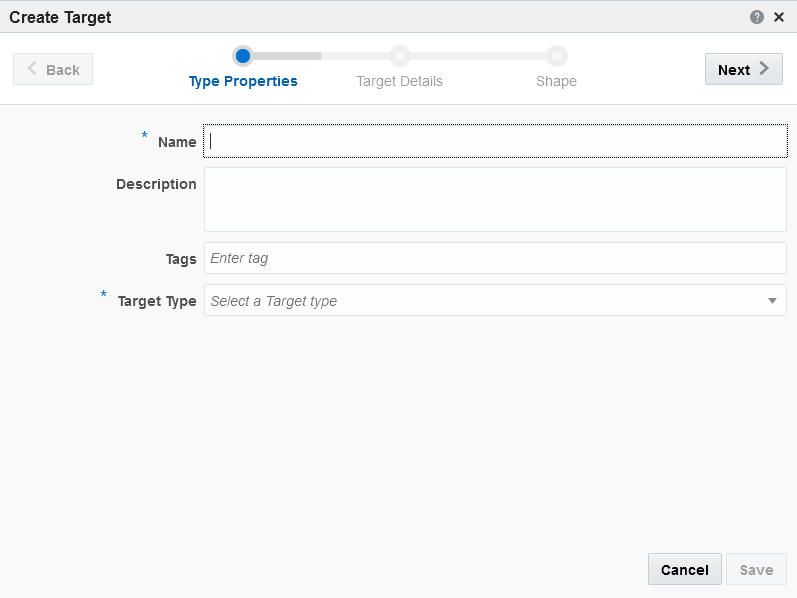Click into the Description text area
The image size is (797, 598).
pos(496,199)
